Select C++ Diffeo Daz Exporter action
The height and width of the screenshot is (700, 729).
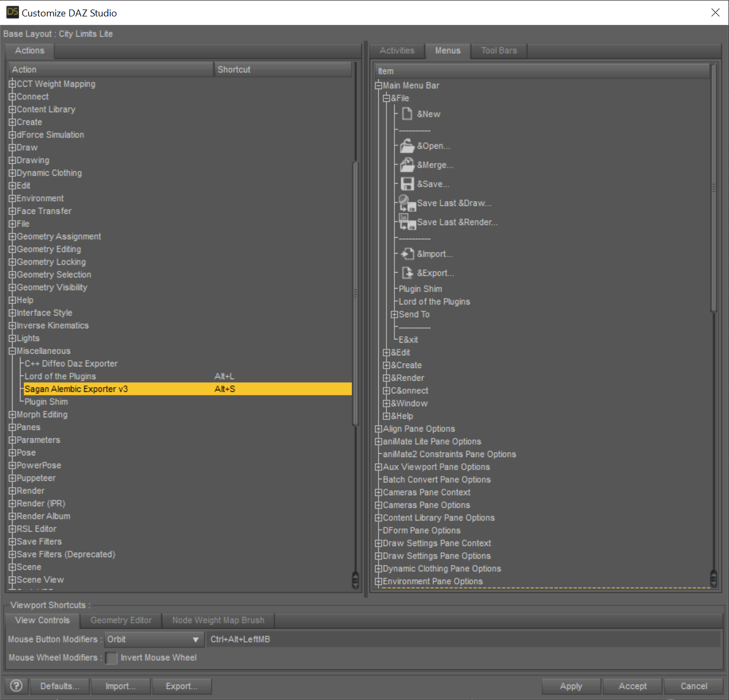(71, 364)
